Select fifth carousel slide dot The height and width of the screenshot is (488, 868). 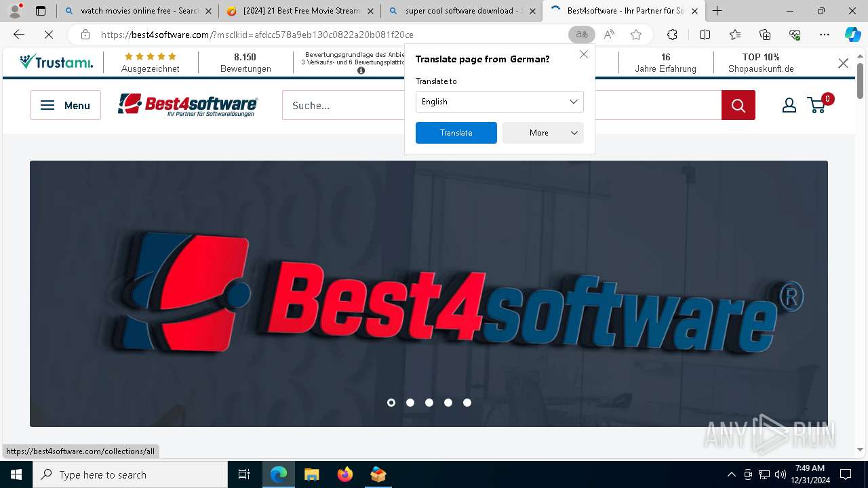(467, 403)
